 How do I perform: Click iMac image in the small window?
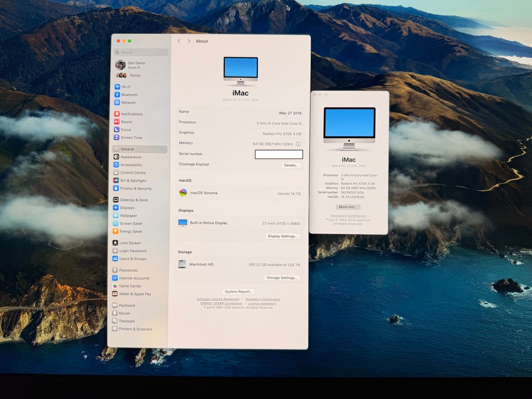(x=349, y=129)
